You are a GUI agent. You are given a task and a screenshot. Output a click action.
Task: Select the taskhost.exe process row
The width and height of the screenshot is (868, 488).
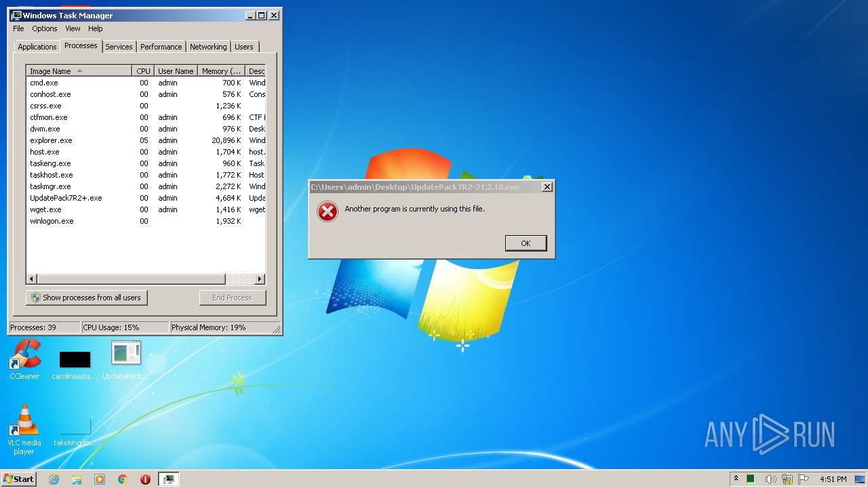coord(146,175)
